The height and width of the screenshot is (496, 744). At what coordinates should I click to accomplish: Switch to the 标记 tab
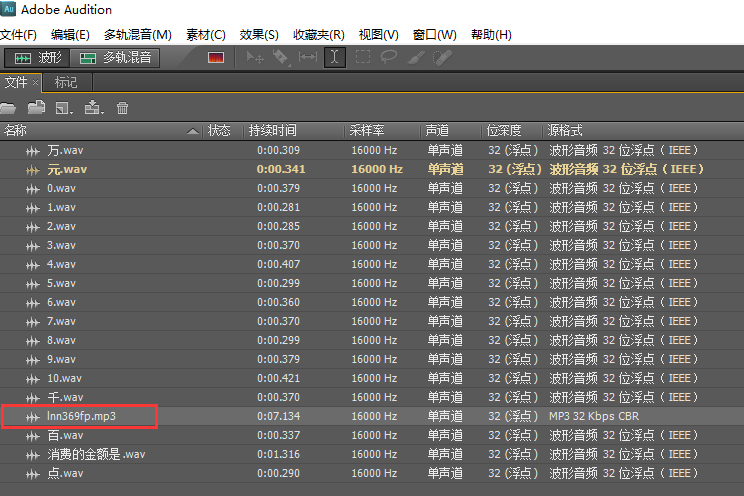tap(66, 83)
